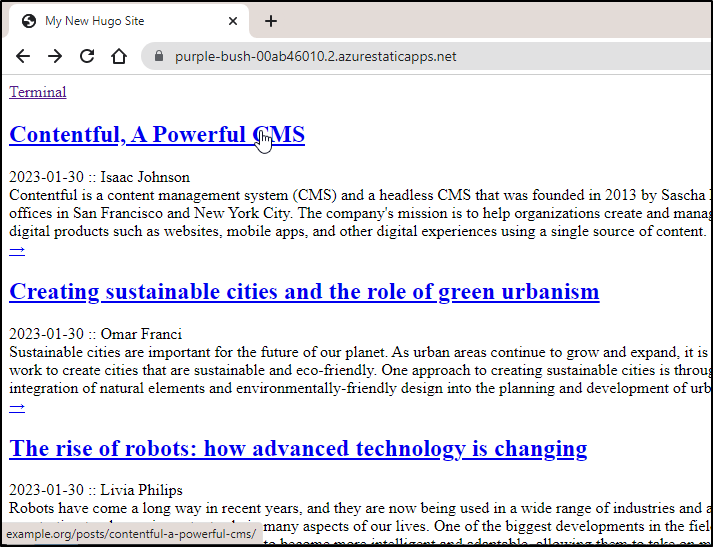Open the Contentful, A Powerful CMS post
The height and width of the screenshot is (547, 713).
click(x=157, y=135)
